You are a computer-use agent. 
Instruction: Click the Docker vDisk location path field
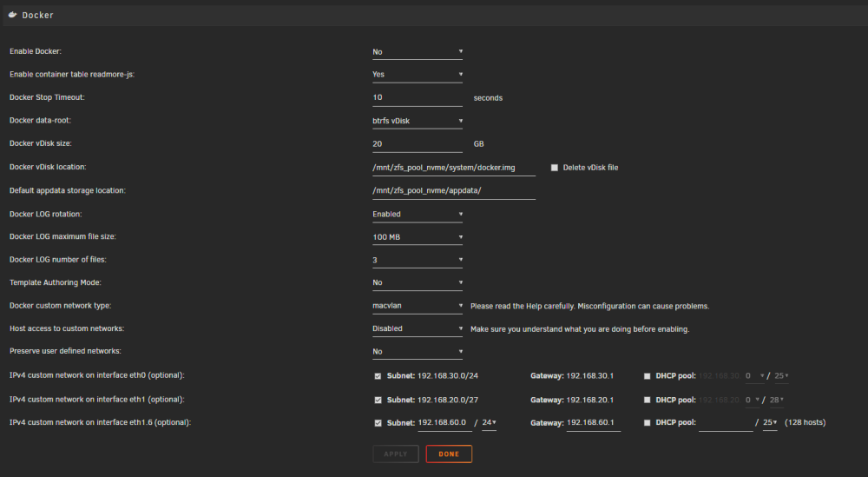coord(454,168)
